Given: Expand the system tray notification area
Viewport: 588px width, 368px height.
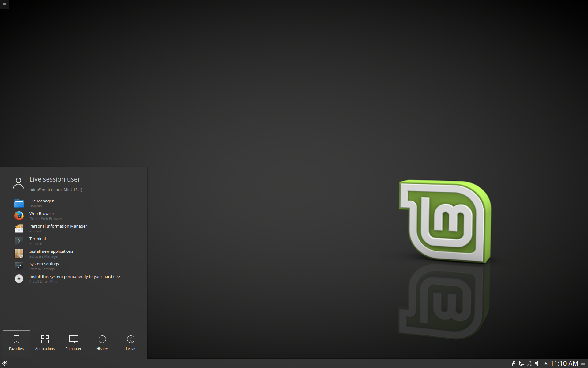Looking at the screenshot, I should [x=547, y=363].
